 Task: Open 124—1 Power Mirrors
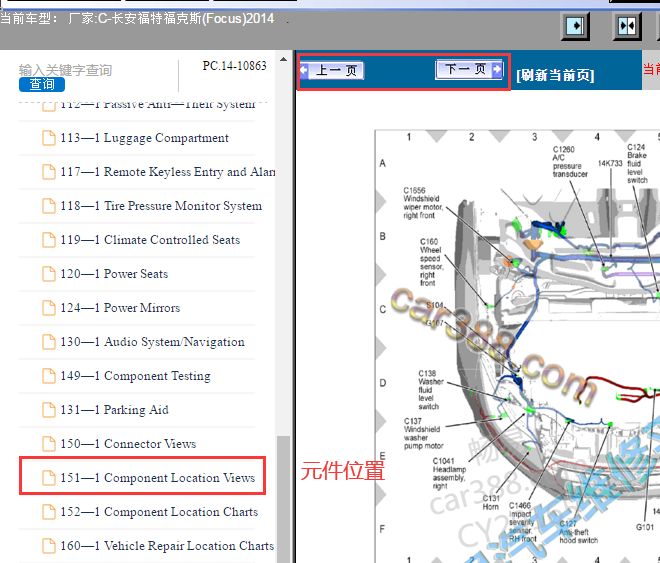[120, 308]
